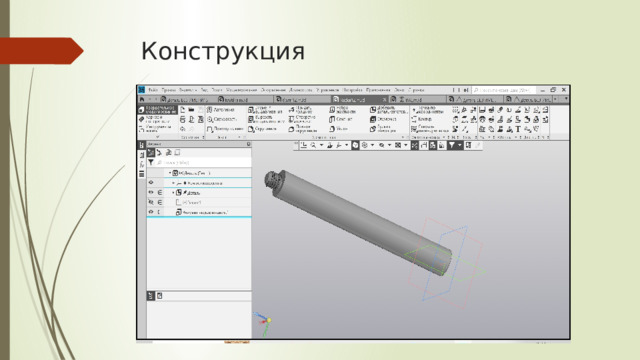Open the Диагностика menu

[300, 90]
